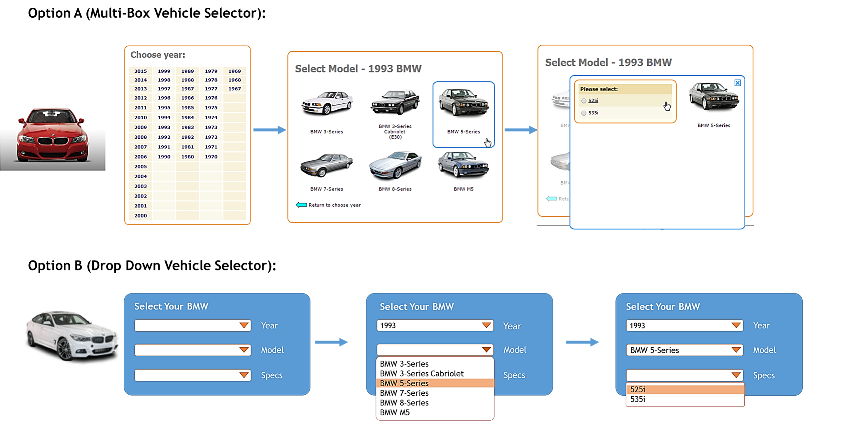Screen dimensions: 868x428
Task: Select BMW 3-Series Cabriolet from Model list
Action: click(x=435, y=373)
